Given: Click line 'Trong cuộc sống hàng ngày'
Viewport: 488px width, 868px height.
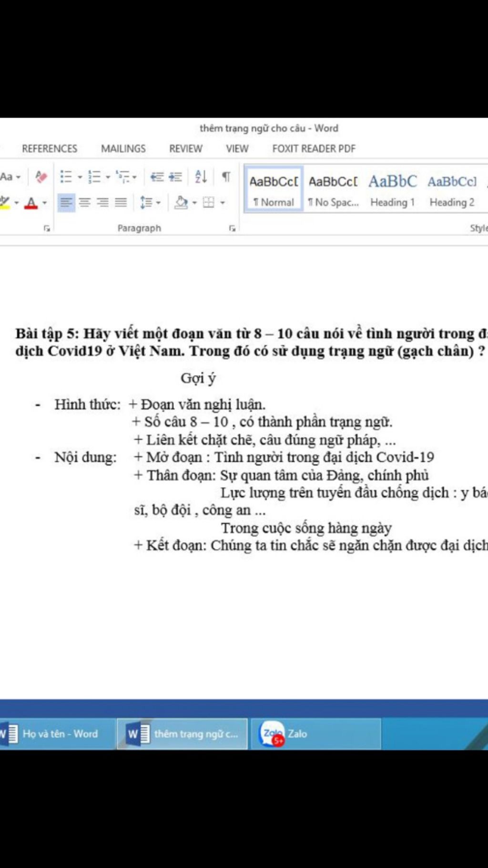Looking at the screenshot, I should click(306, 528).
